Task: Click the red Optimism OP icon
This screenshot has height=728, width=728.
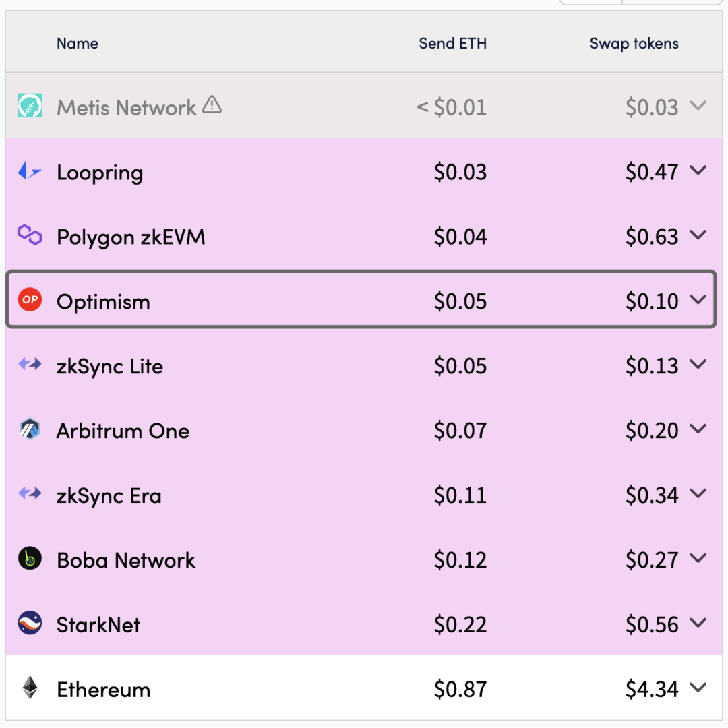Action: 29,300
